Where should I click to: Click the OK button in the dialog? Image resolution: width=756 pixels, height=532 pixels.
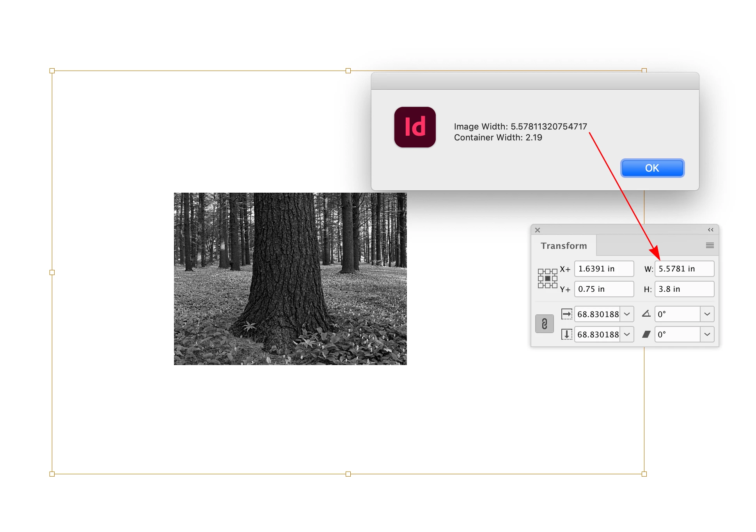pos(652,168)
